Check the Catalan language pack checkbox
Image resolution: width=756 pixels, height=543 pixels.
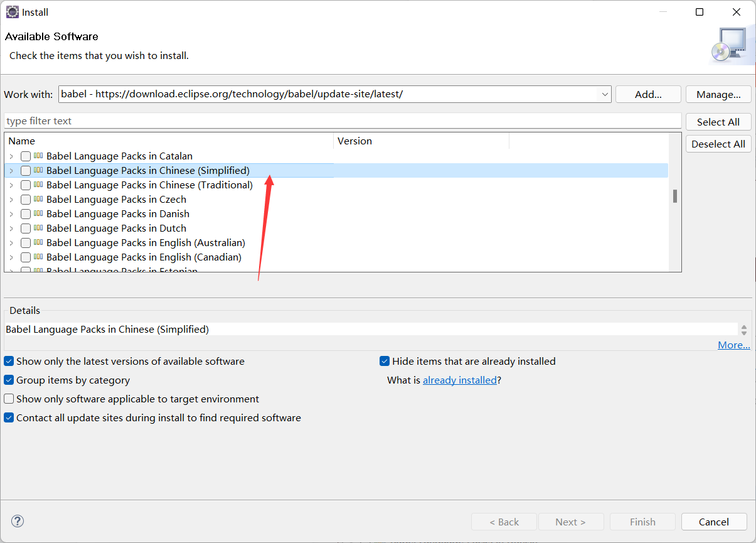26,156
